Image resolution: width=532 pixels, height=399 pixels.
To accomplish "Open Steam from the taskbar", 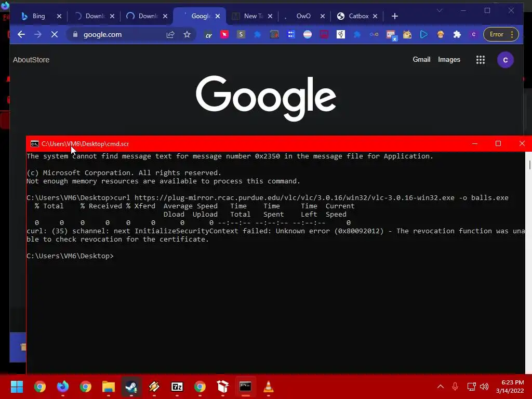I will (131, 387).
